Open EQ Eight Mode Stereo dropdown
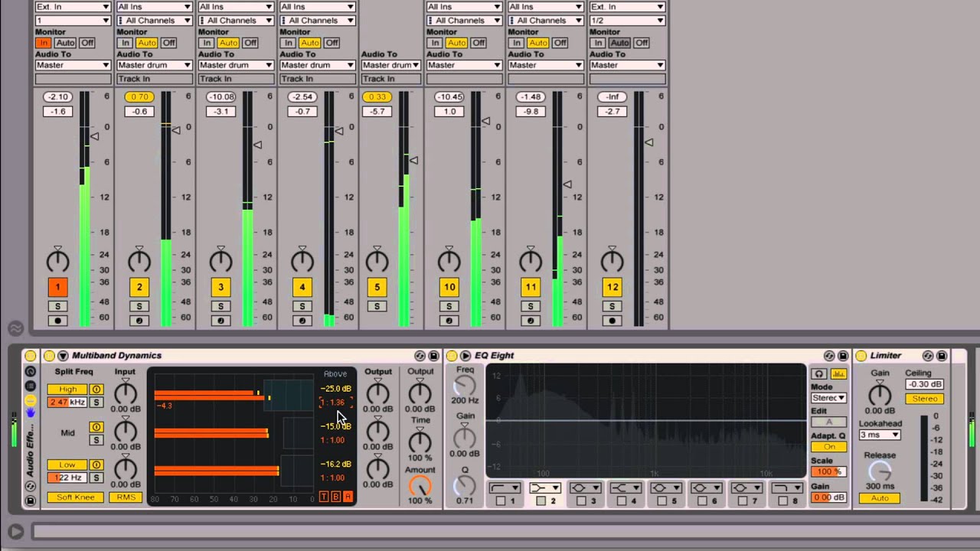Image resolution: width=980 pixels, height=551 pixels. tap(828, 398)
